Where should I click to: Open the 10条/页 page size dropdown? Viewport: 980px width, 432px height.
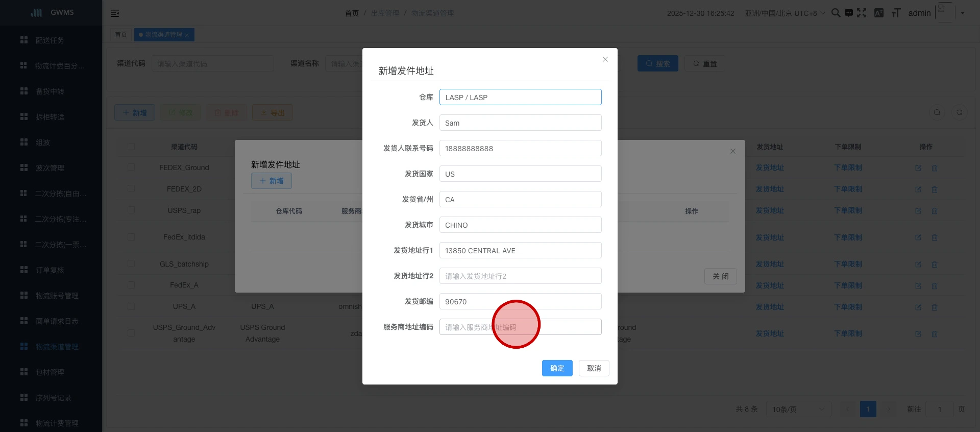pyautogui.click(x=798, y=409)
